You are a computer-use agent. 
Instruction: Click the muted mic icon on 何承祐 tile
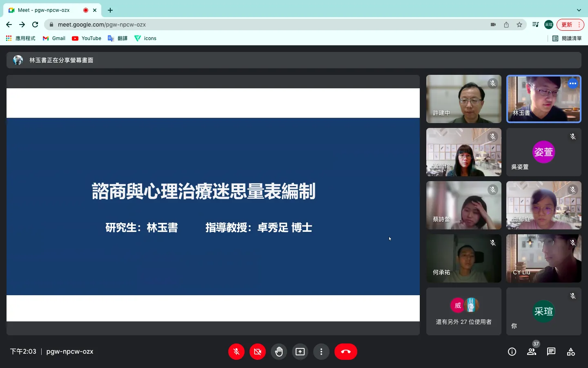click(493, 243)
